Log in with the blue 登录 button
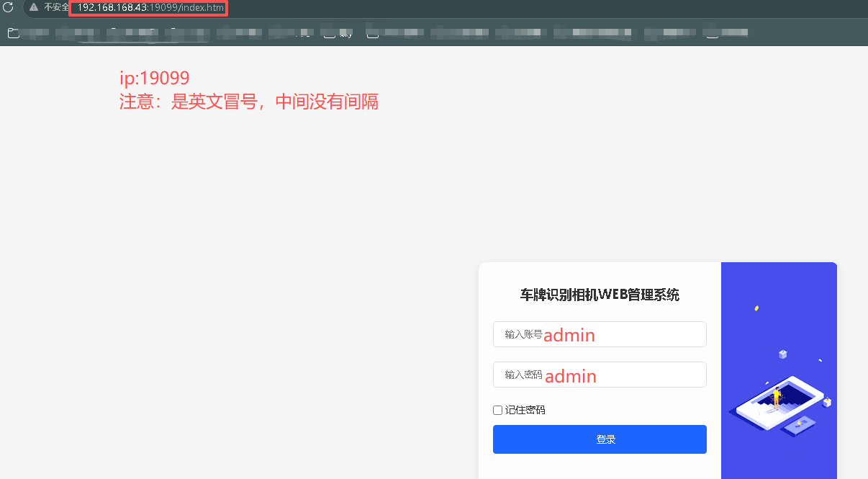This screenshot has height=479, width=868. (x=600, y=439)
